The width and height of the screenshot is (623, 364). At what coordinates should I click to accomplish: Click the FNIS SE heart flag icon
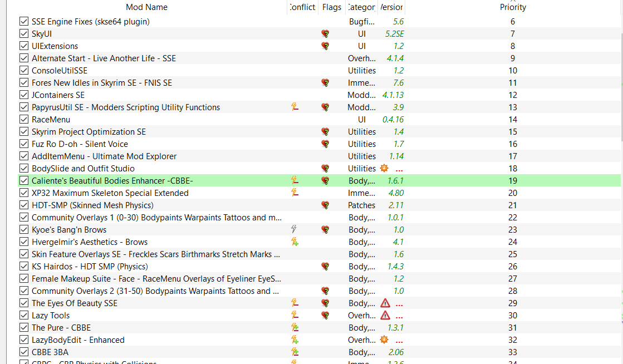tap(325, 83)
